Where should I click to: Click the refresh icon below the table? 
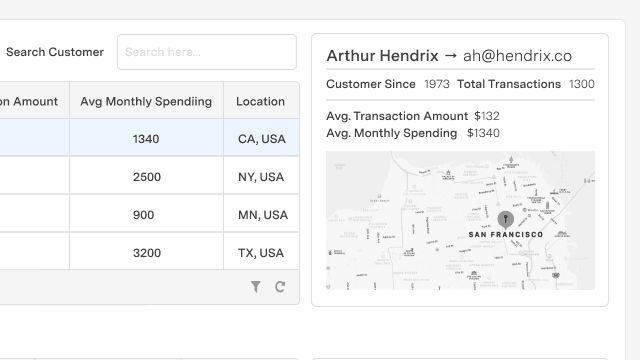(x=280, y=287)
